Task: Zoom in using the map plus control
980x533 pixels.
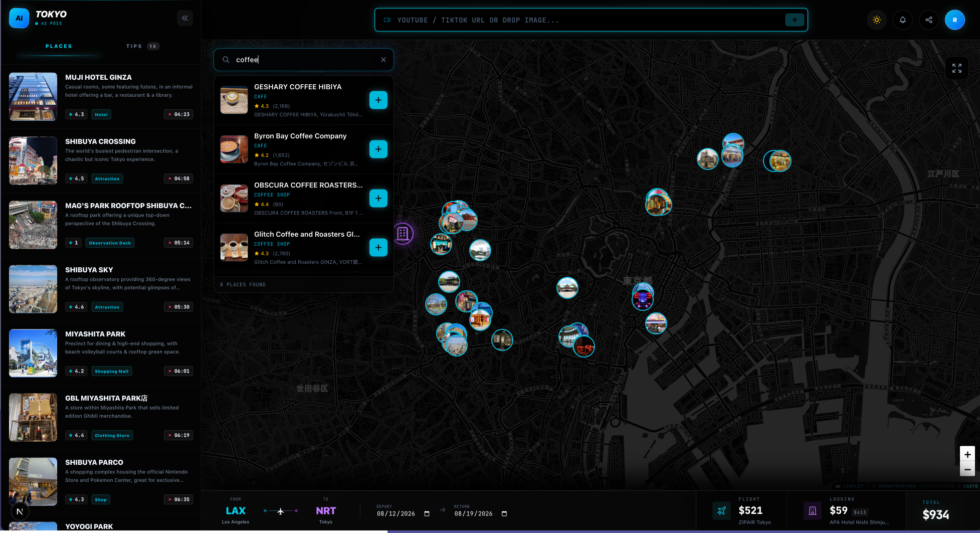Action: tap(967, 455)
